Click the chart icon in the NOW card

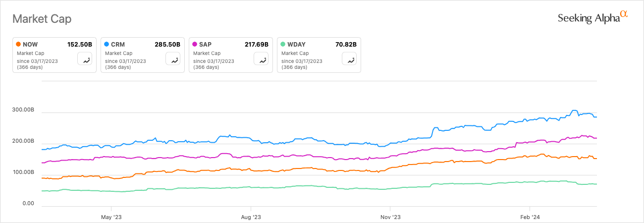[x=86, y=59]
